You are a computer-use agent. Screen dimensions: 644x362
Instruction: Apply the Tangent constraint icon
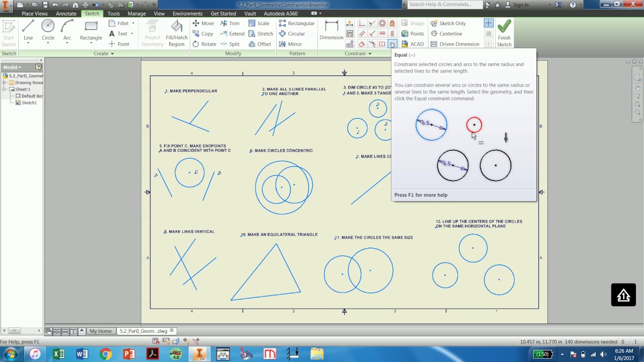point(362,44)
